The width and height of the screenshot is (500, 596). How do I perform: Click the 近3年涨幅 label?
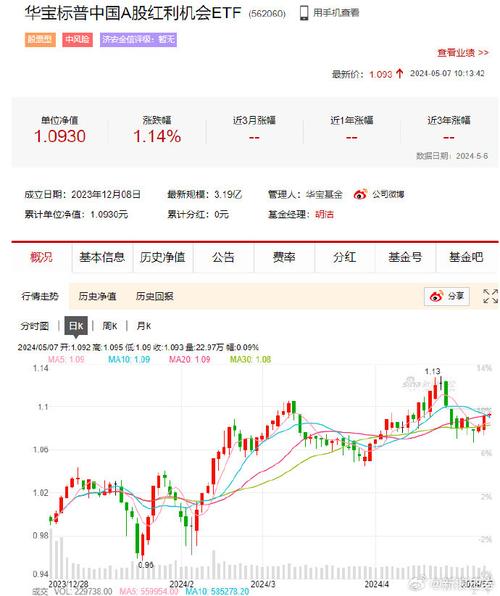(449, 120)
